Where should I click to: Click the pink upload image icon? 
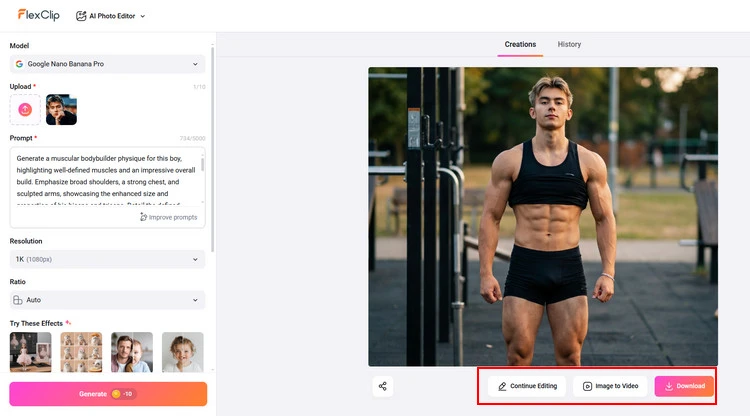tap(25, 109)
